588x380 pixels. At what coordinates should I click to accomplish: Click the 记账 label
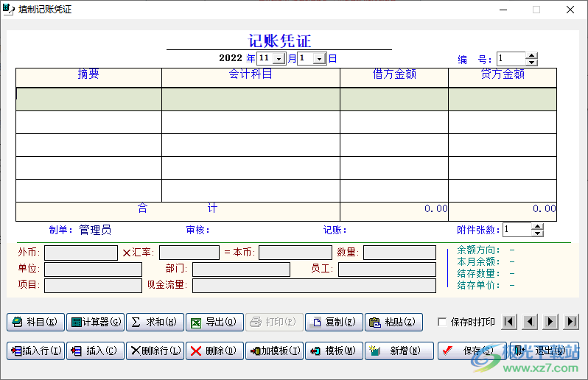coord(335,230)
